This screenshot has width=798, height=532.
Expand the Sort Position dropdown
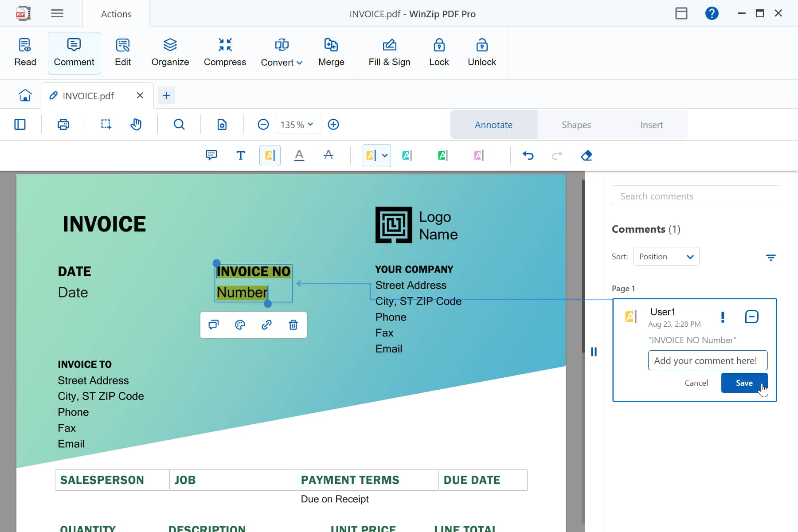666,257
